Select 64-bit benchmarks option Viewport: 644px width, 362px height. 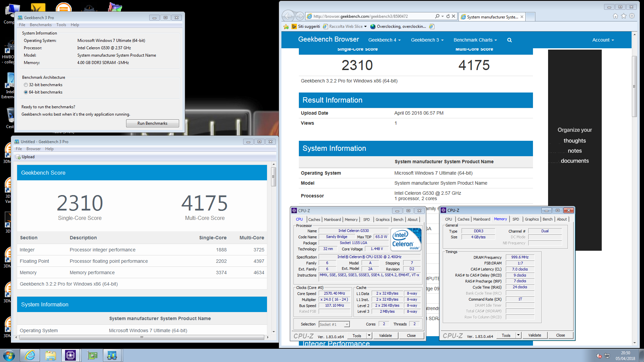[x=43, y=92]
